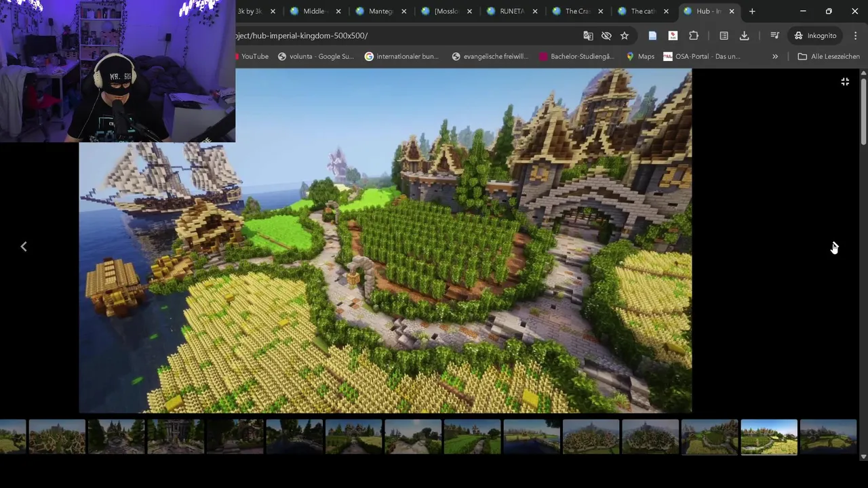Exit the fullscreen gallery view

(x=845, y=82)
